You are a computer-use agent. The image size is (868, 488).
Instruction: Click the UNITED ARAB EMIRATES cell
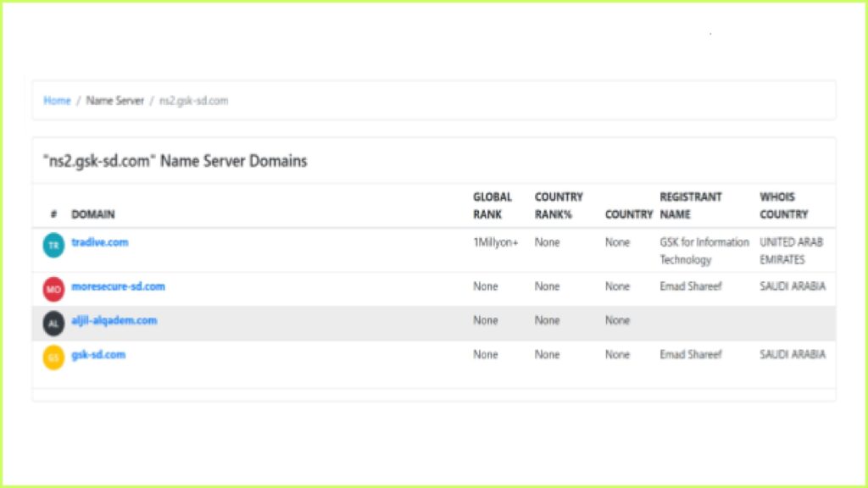click(x=791, y=251)
